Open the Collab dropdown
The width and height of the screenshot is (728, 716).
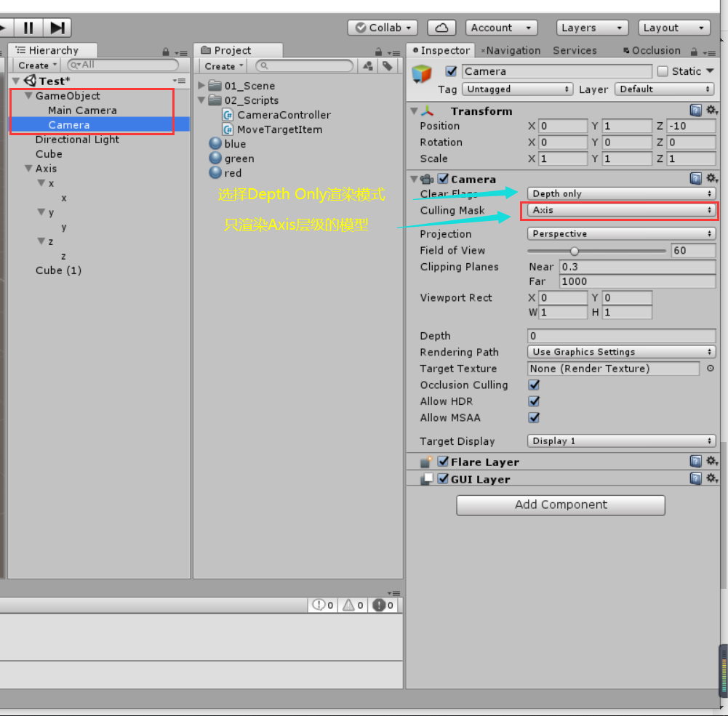tap(383, 28)
